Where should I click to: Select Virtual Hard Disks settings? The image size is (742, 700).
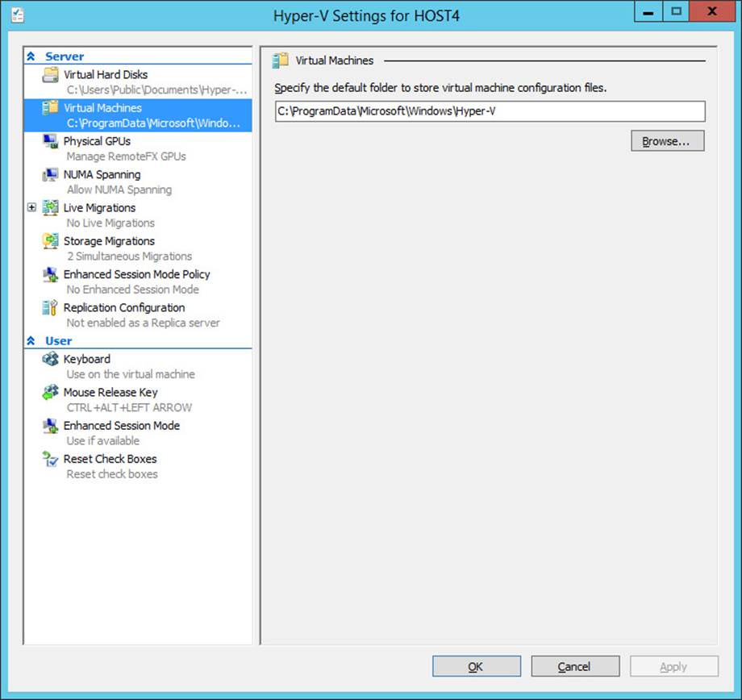[x=106, y=75]
